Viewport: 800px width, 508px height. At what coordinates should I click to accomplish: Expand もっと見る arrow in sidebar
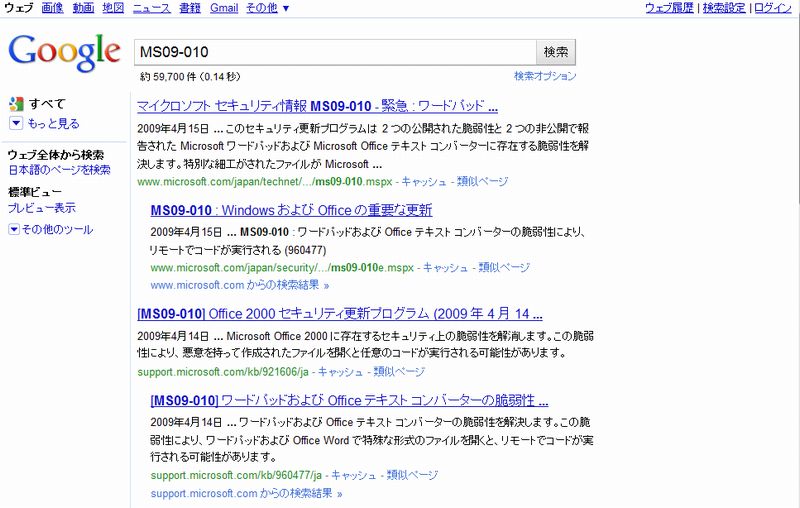click(x=16, y=123)
